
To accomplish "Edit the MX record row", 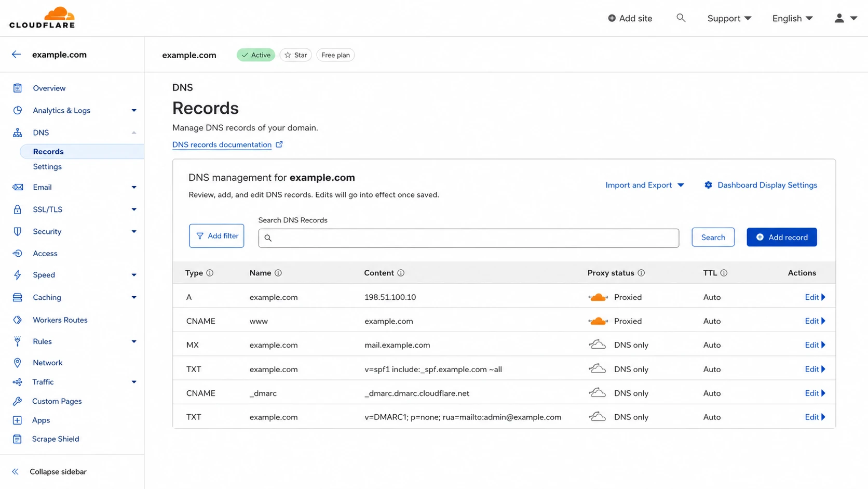I will tap(815, 345).
